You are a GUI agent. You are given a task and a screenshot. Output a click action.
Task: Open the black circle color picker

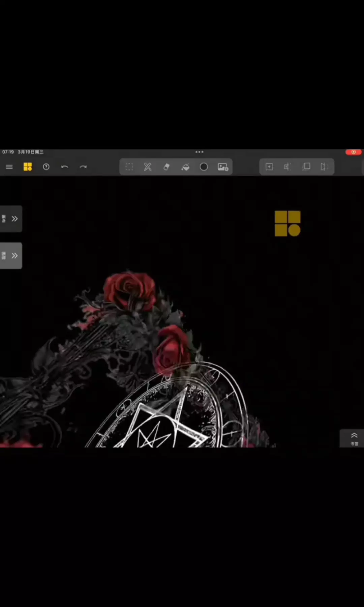[204, 167]
